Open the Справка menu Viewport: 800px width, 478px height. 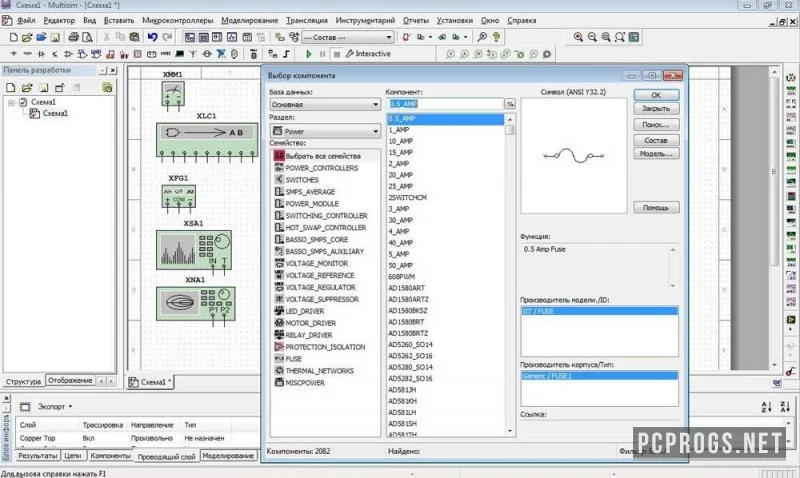521,20
